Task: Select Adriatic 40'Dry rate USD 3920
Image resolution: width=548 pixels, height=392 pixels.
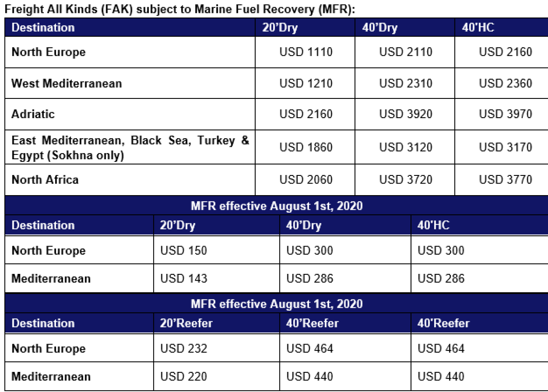Action: tap(405, 114)
